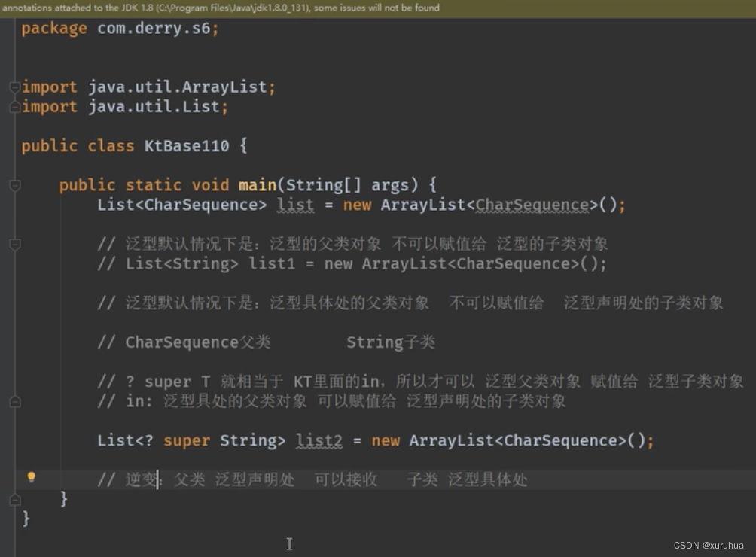
Task: Click comment line starting '? super T'
Action: click(420, 382)
